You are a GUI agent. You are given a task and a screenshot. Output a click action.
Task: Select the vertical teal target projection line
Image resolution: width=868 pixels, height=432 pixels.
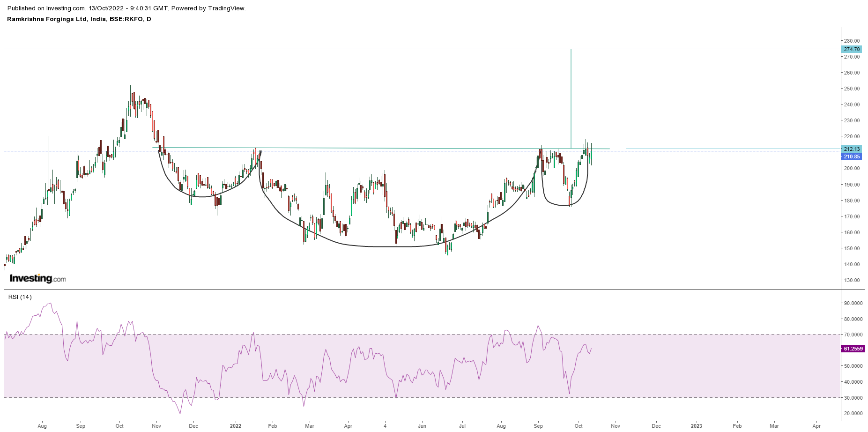(571, 98)
